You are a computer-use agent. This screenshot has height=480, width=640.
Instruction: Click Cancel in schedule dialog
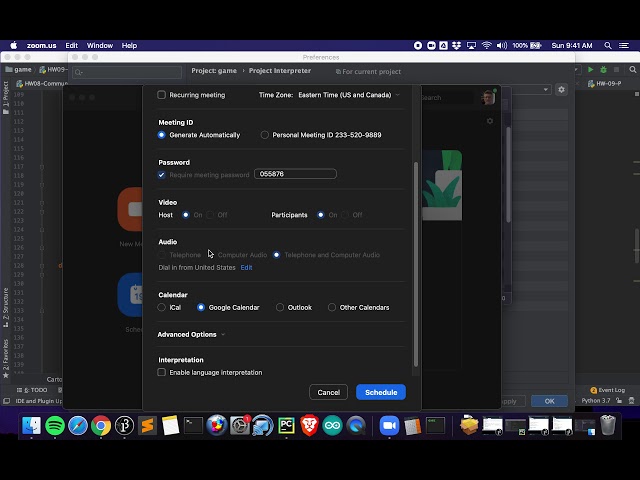click(x=329, y=392)
